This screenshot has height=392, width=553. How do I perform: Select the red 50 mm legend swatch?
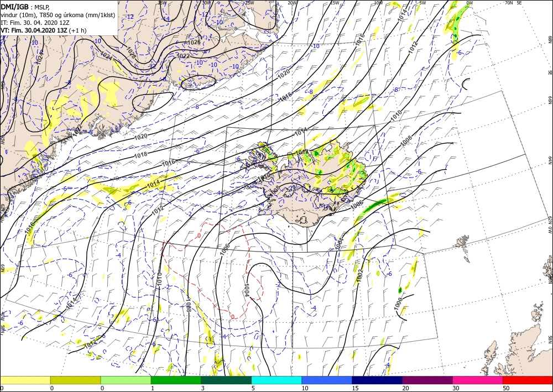pos(528,380)
